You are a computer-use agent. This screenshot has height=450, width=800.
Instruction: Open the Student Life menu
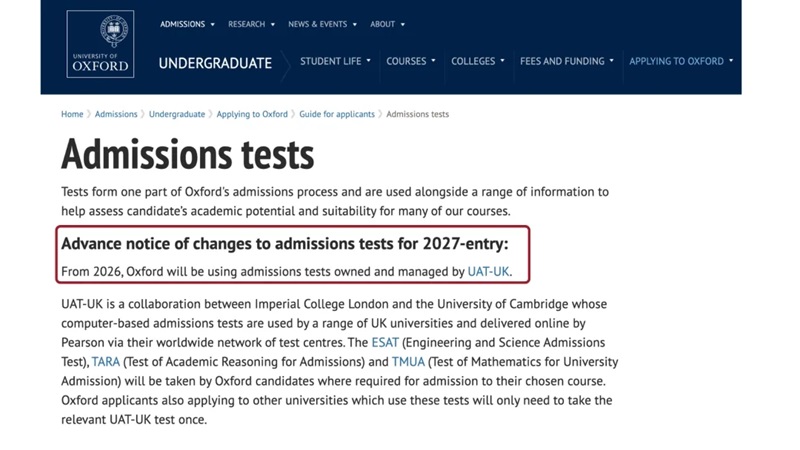(x=335, y=61)
